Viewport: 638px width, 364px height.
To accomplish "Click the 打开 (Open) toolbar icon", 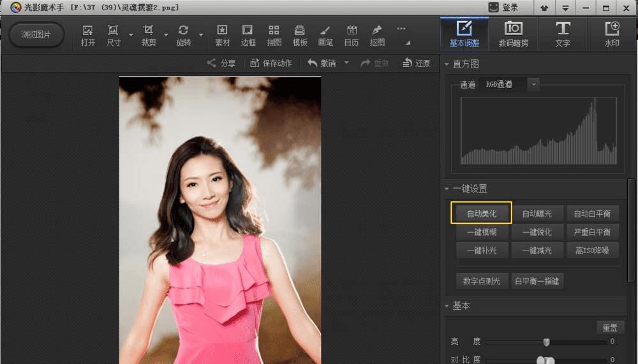I will (88, 35).
